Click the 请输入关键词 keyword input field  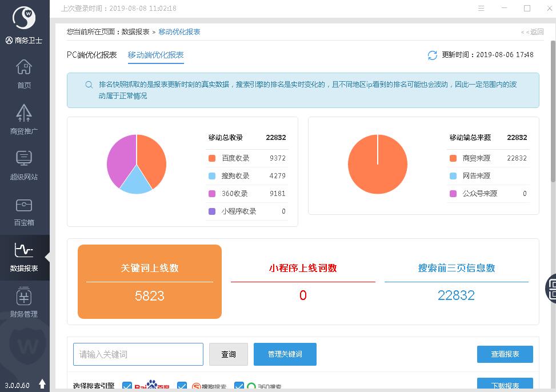[x=138, y=354]
